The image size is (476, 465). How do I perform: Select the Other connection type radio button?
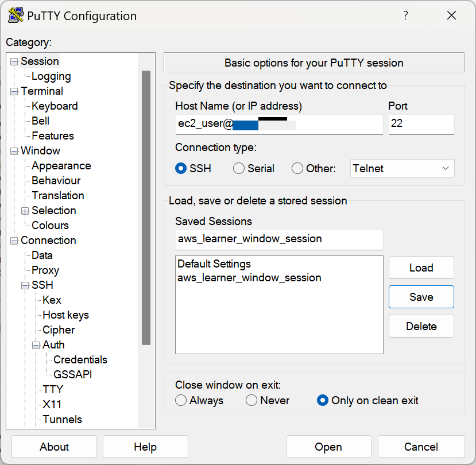pyautogui.click(x=297, y=168)
